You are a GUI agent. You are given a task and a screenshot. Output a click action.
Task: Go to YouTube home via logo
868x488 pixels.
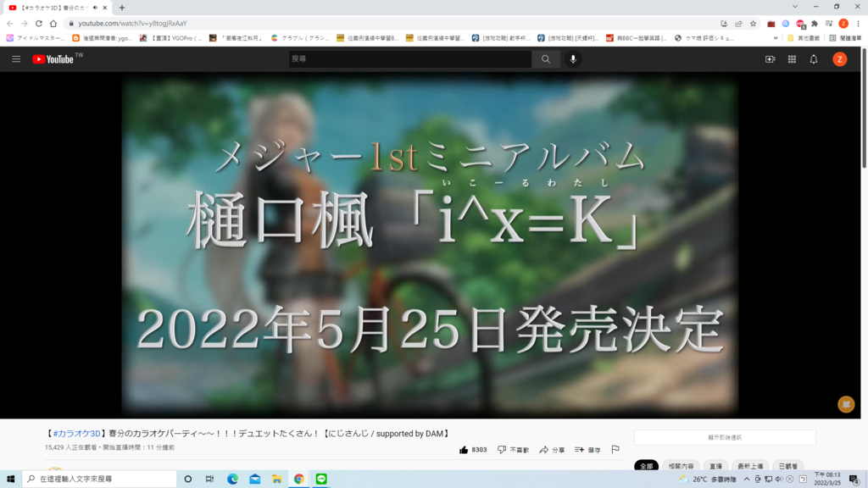pos(53,59)
